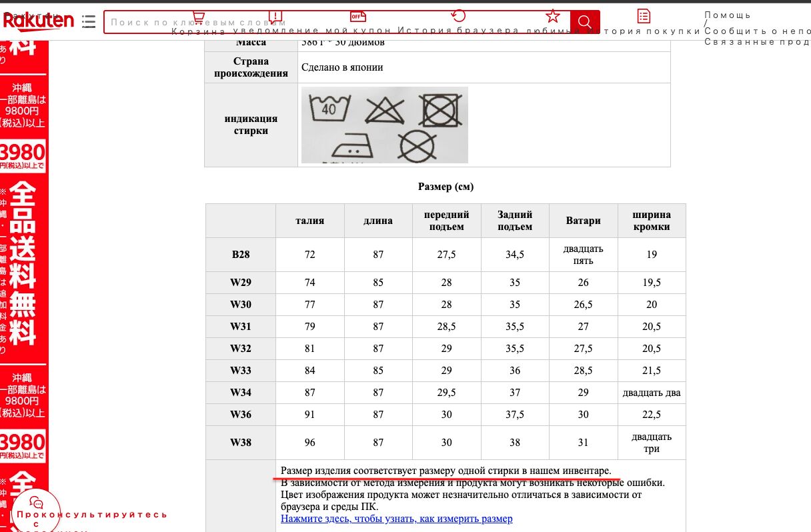Click back rise value 38 in W38 row

tap(515, 443)
